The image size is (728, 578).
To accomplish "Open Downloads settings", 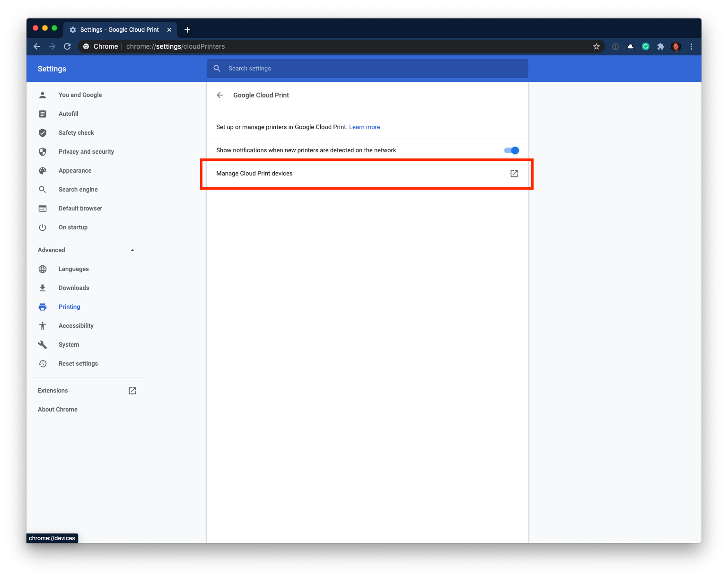I will click(x=74, y=288).
